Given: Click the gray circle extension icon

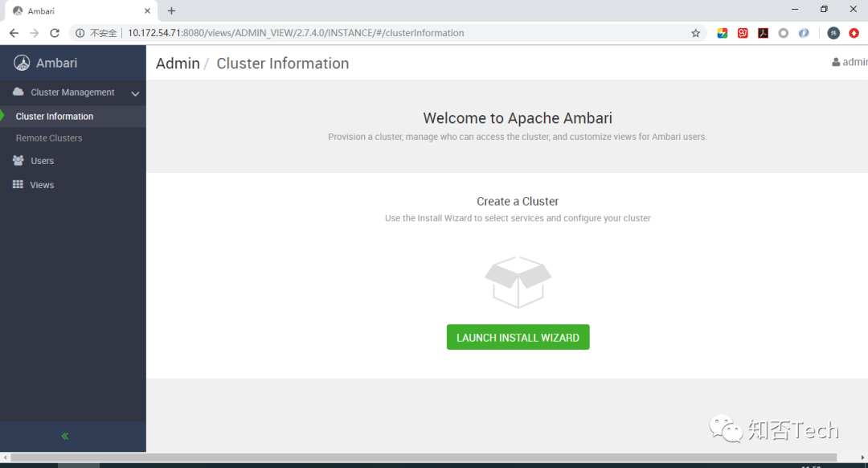Looking at the screenshot, I should [x=784, y=33].
